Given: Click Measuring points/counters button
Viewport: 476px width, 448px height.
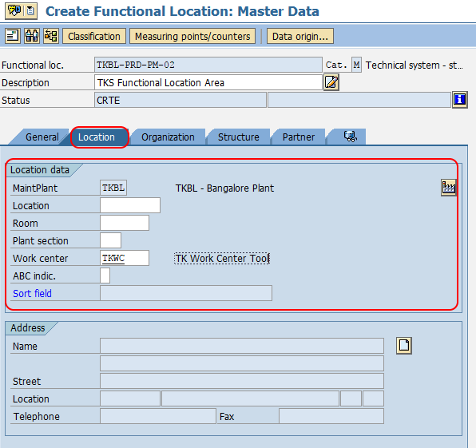Looking at the screenshot, I should [192, 36].
